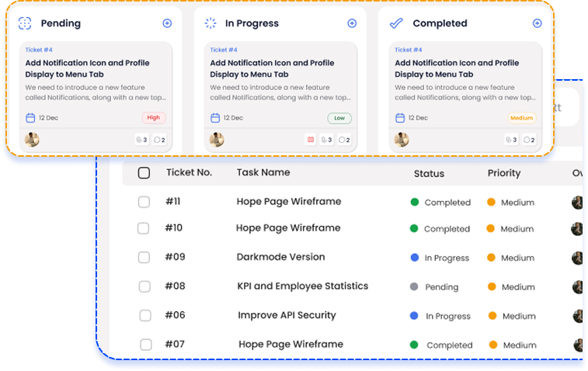Viewport: 588px width, 371px height.
Task: Click Hope Page Wireframe in row #07
Action: pyautogui.click(x=291, y=344)
